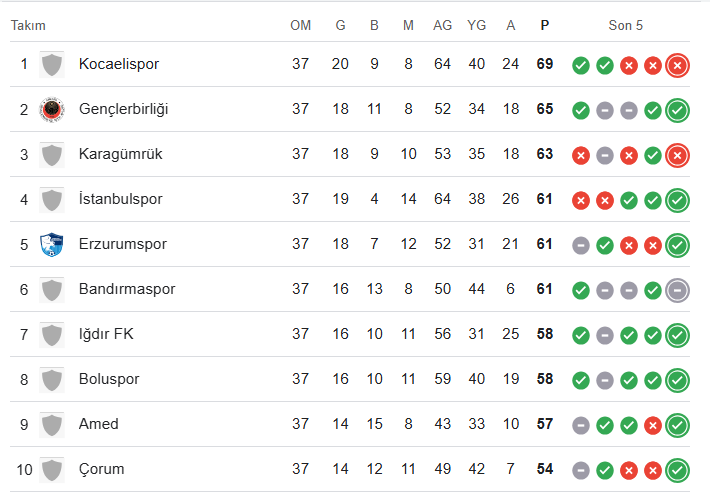
Task: Click Iğdır FK's circled green win icon
Action: tap(677, 335)
